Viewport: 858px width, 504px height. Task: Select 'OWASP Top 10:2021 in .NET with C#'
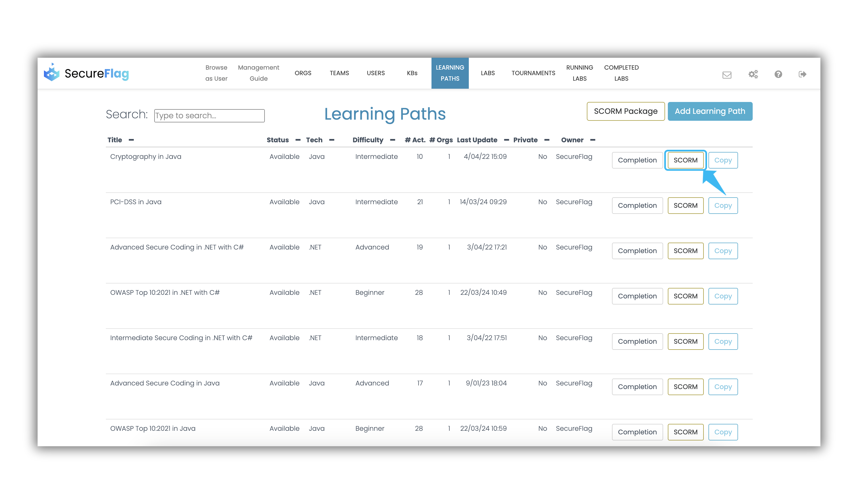point(165,292)
